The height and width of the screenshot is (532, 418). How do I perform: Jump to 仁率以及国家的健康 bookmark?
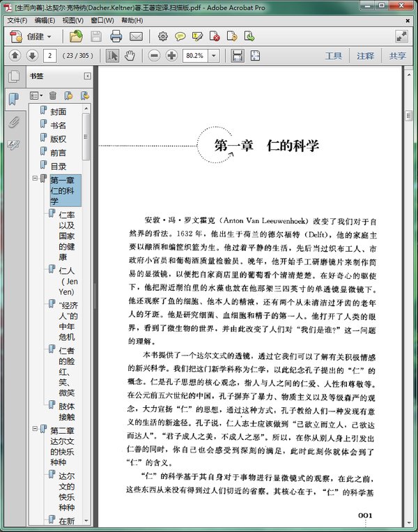[x=66, y=236]
